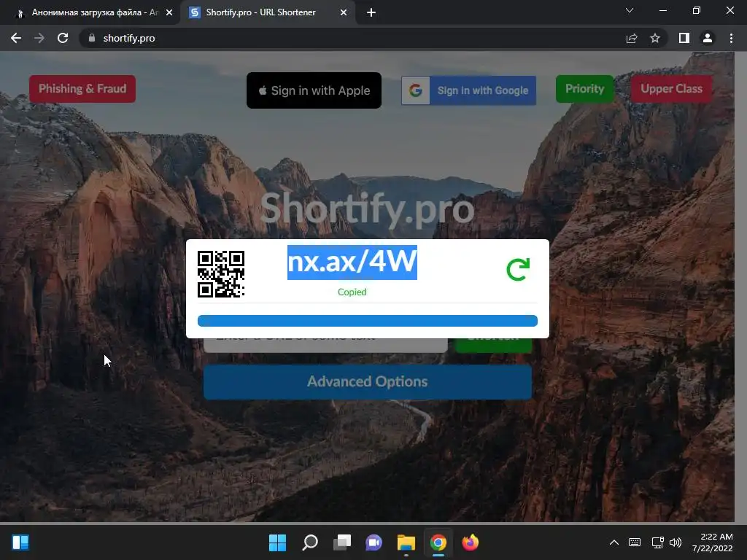This screenshot has height=560, width=747.
Task: Toggle the browser side panel
Action: point(684,38)
